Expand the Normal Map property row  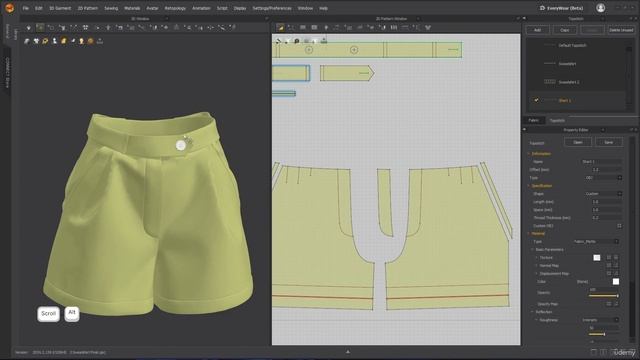(x=537, y=265)
